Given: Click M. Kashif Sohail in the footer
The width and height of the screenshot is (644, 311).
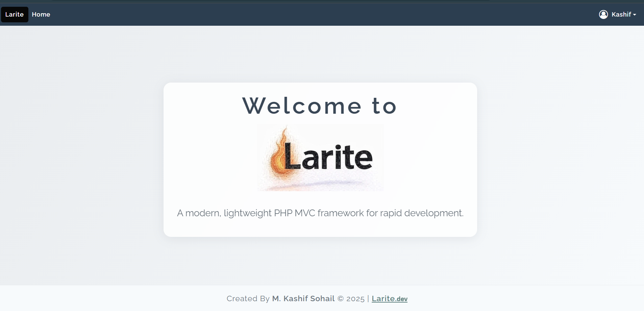Looking at the screenshot, I should click(x=303, y=298).
